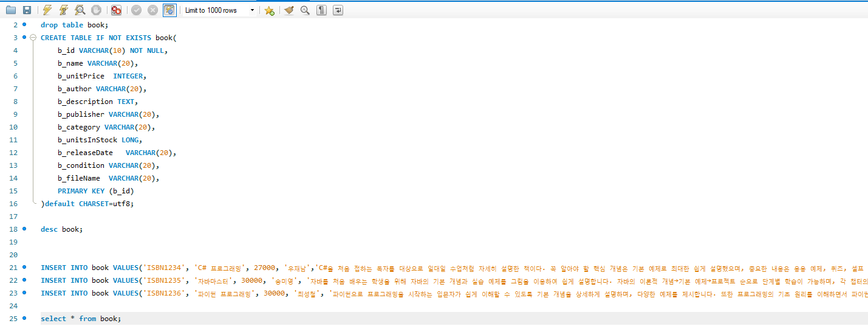Click the INSERT statement for 'ISBN1235'
This screenshot has height=329, width=868.
click(x=454, y=280)
